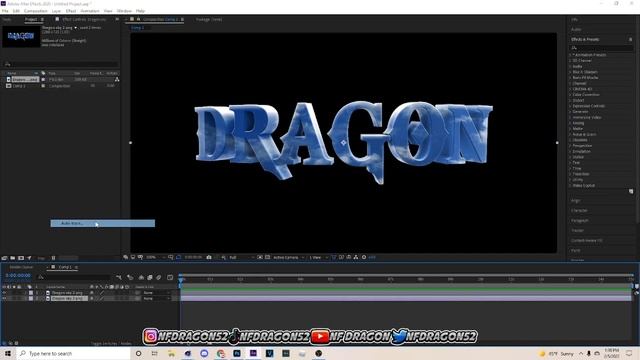640x360 pixels.
Task: Open the Content-Aware Fill panel
Action: pyautogui.click(x=587, y=241)
